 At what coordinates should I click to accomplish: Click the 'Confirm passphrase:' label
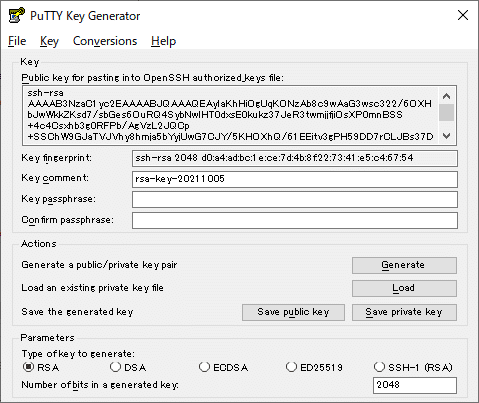click(x=67, y=220)
